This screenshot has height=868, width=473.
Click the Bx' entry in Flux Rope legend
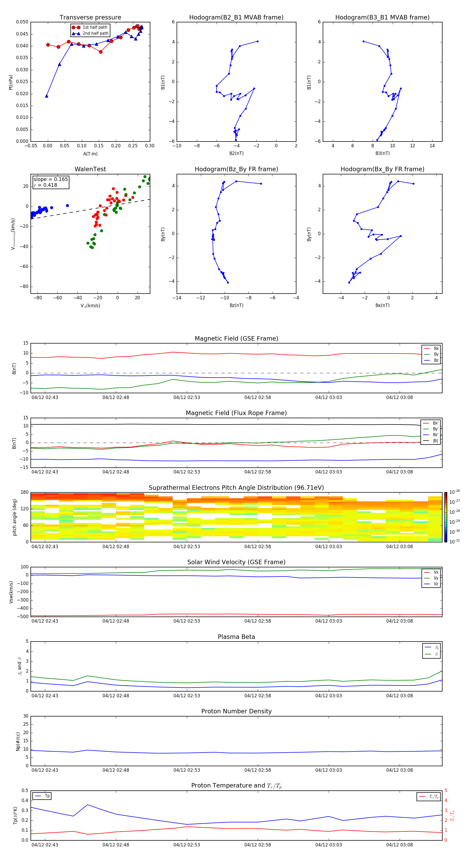coord(431,423)
